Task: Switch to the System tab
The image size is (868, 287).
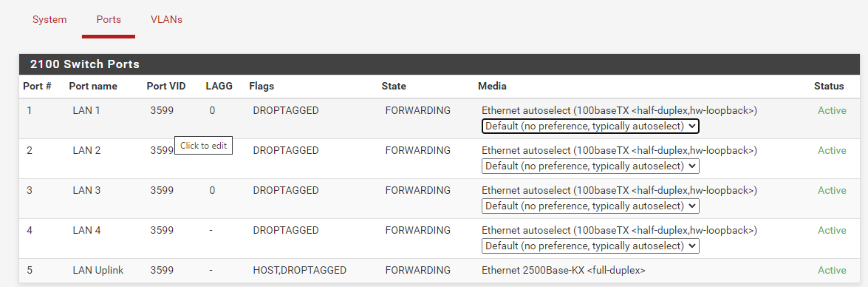Action: coord(49,20)
